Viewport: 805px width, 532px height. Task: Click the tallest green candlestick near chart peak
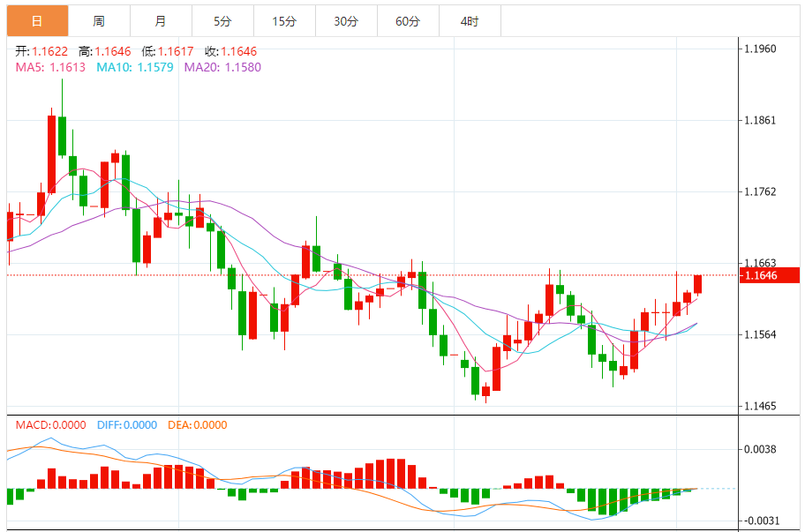click(x=62, y=136)
